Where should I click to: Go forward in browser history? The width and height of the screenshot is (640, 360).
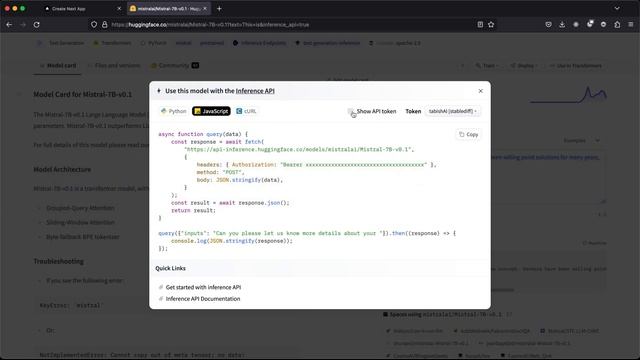pyautogui.click(x=23, y=24)
